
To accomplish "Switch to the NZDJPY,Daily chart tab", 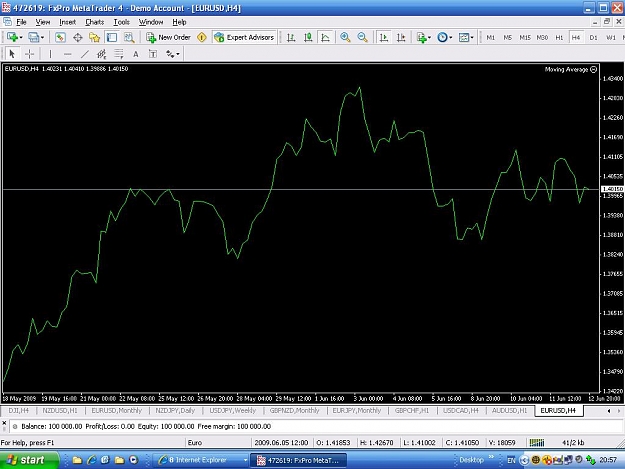I will tap(175, 410).
